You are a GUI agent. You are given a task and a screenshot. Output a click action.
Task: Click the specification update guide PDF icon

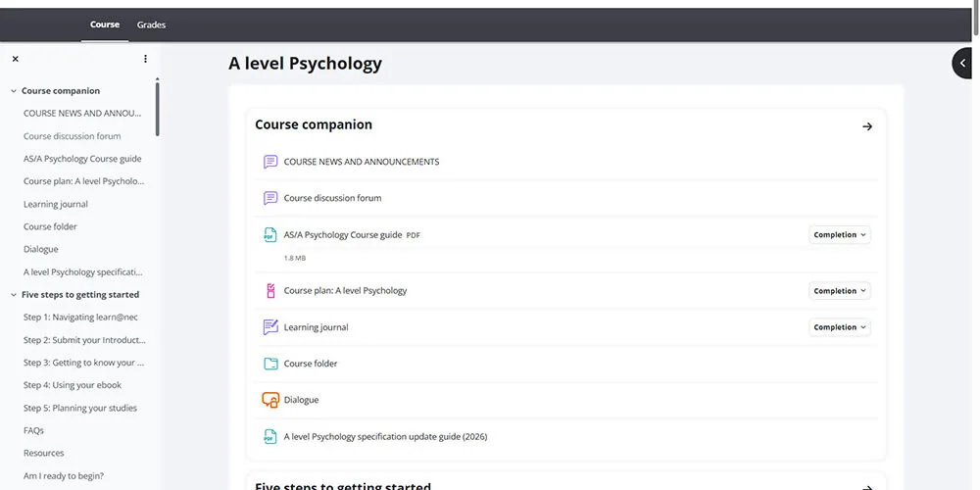click(270, 436)
